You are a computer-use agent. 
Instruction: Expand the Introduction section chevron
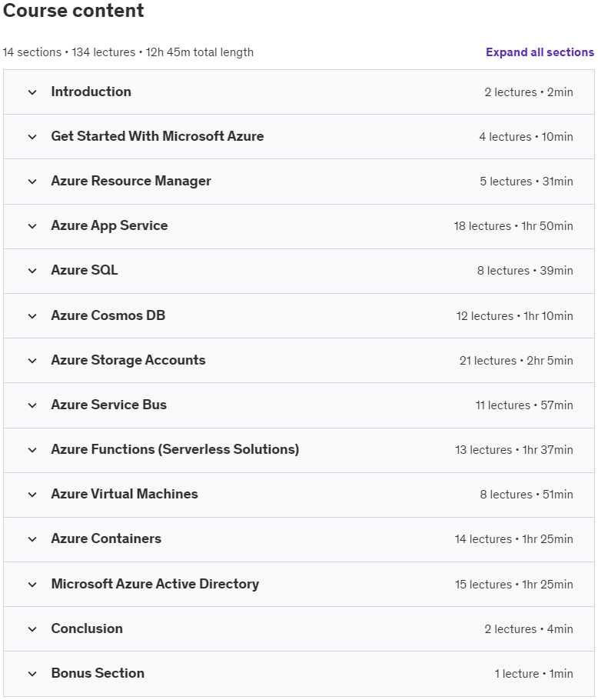pos(32,92)
